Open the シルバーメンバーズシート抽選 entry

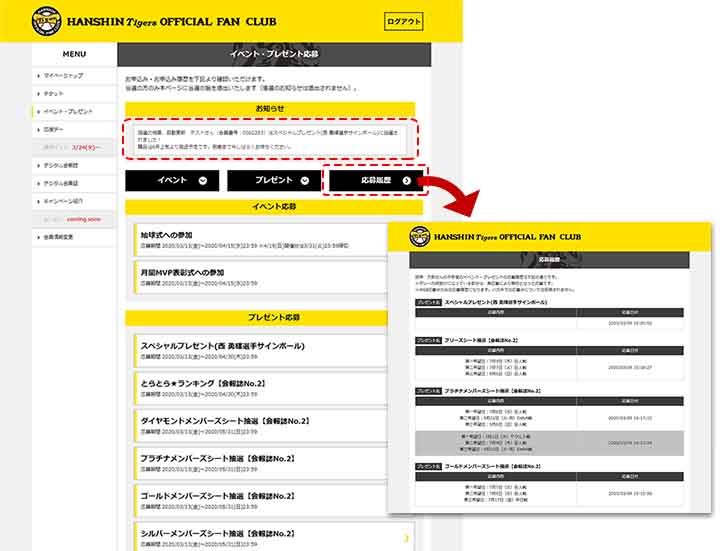coord(274,536)
